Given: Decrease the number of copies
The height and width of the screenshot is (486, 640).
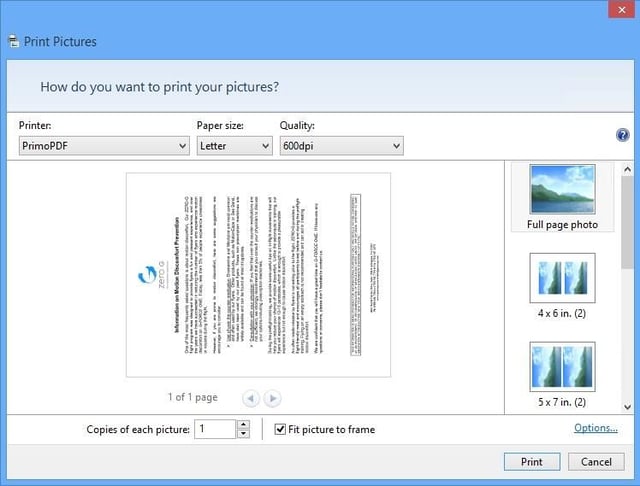Looking at the screenshot, I should tap(243, 434).
